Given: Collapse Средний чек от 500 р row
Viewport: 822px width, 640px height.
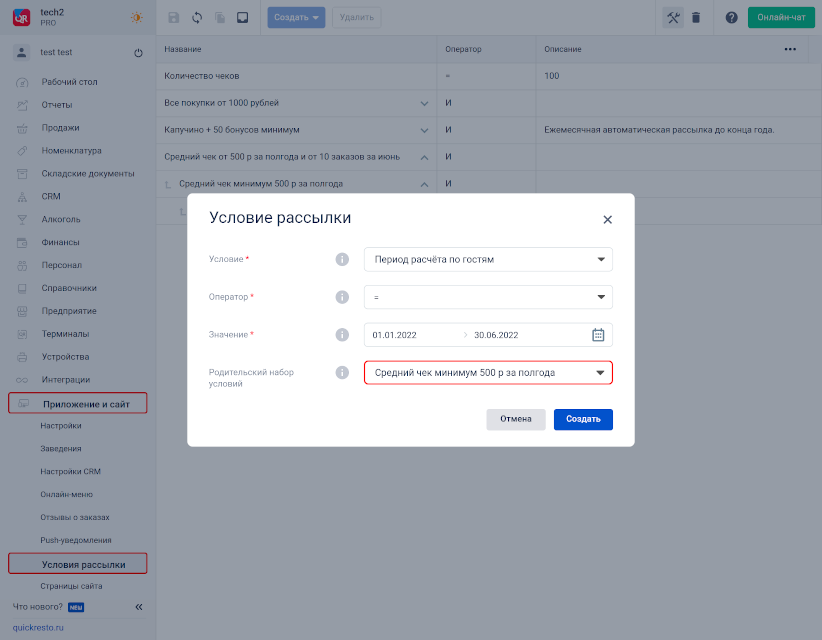Looking at the screenshot, I should click(425, 157).
